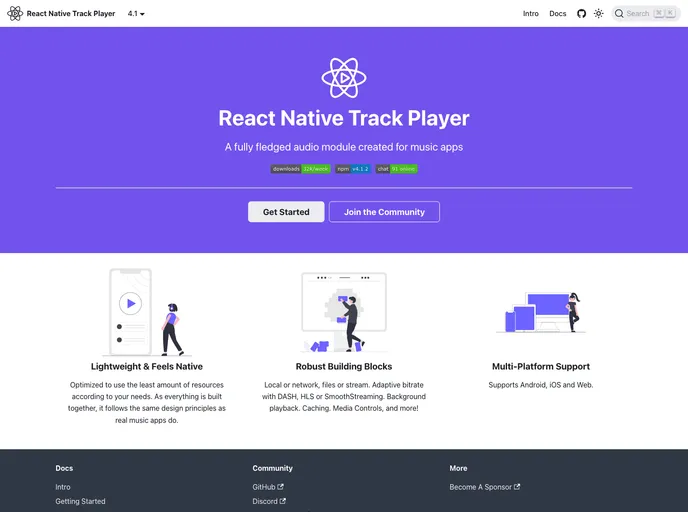Open the footer GitHub external link

pos(269,487)
